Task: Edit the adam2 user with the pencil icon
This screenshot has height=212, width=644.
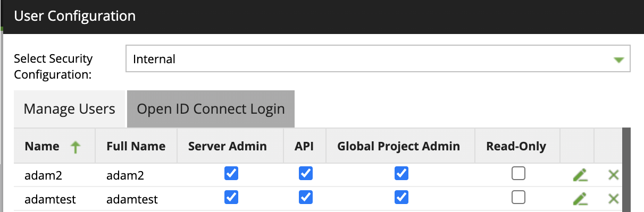Action: pos(580,174)
